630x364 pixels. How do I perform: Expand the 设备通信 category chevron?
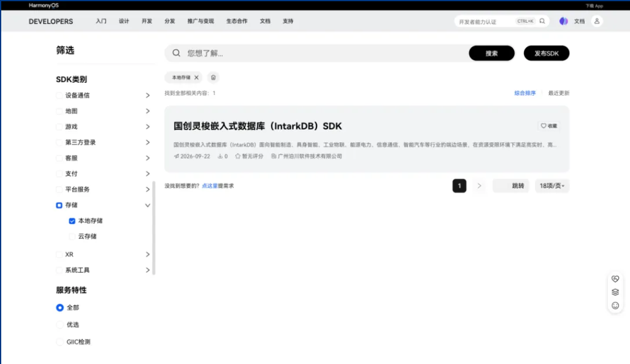point(147,96)
